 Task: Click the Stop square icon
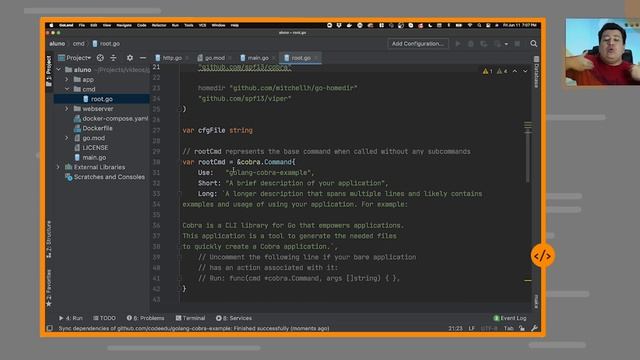[x=517, y=44]
